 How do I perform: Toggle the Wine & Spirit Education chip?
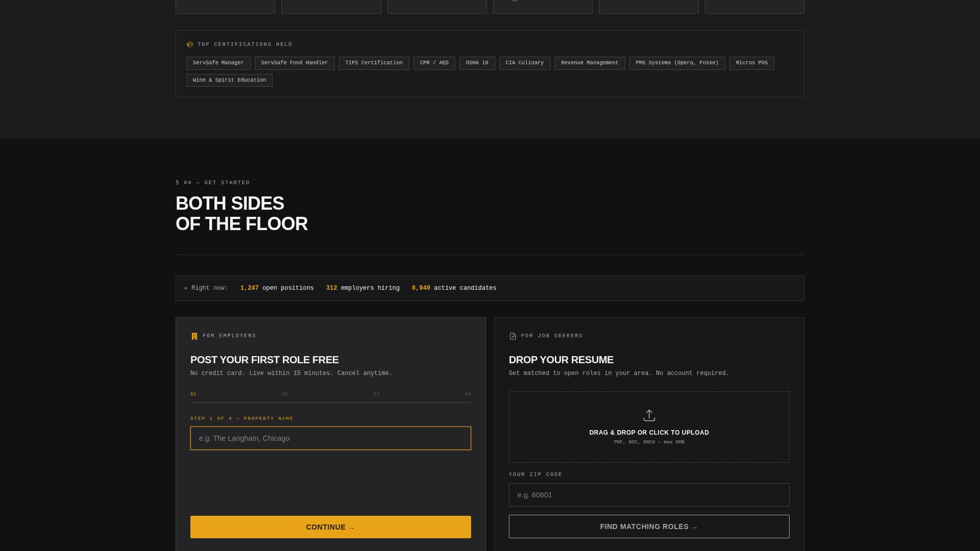[229, 80]
